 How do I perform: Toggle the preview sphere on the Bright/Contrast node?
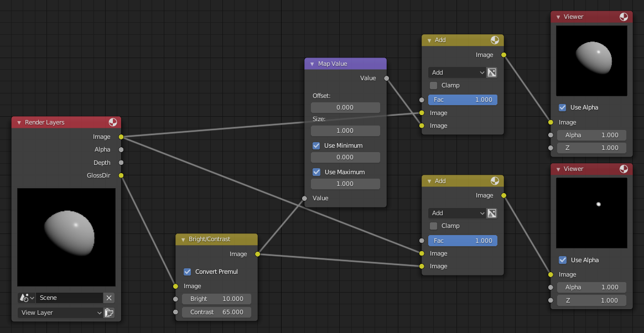click(250, 240)
